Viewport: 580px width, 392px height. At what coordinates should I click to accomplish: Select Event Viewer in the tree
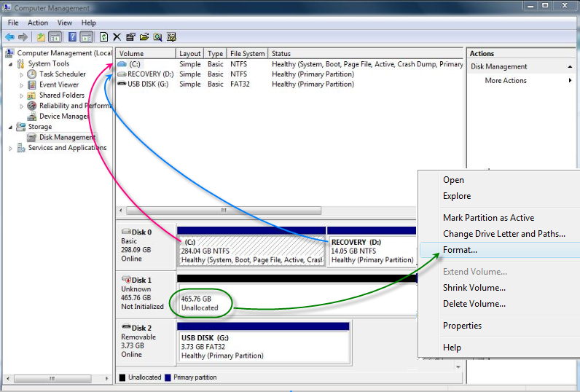coord(58,85)
